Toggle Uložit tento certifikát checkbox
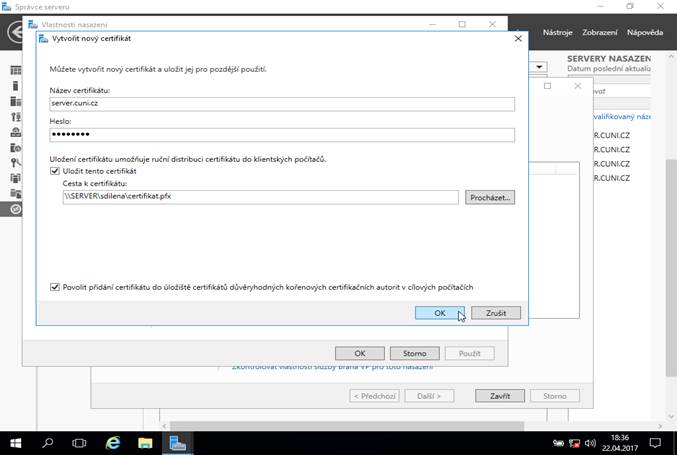 point(55,171)
